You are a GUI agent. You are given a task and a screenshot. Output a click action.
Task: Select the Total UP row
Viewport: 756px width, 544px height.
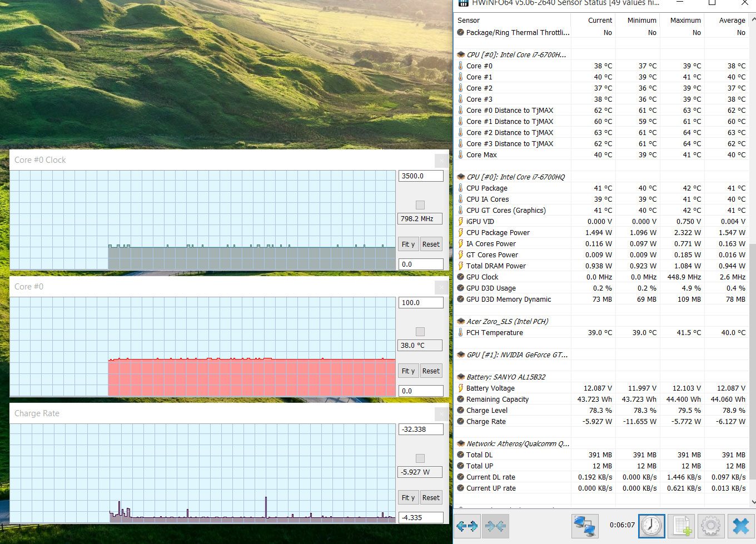coord(601,466)
